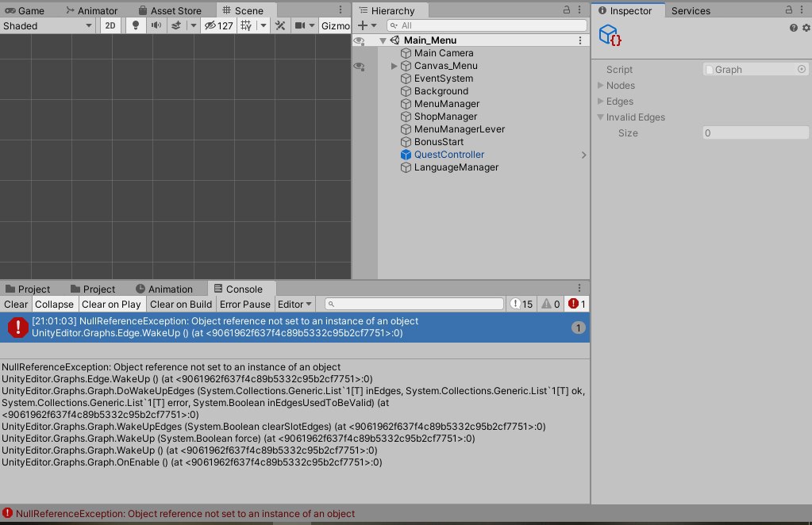Open Inspector panel kebab menu
Image resolution: width=812 pixels, height=525 pixels.
[802, 10]
